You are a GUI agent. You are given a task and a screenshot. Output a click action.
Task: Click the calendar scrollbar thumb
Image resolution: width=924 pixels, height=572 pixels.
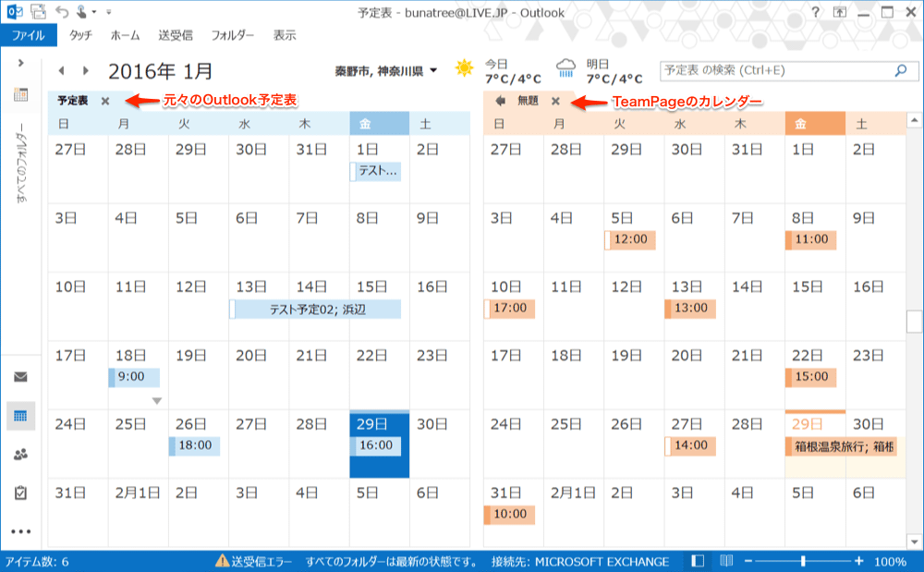pyautogui.click(x=915, y=321)
